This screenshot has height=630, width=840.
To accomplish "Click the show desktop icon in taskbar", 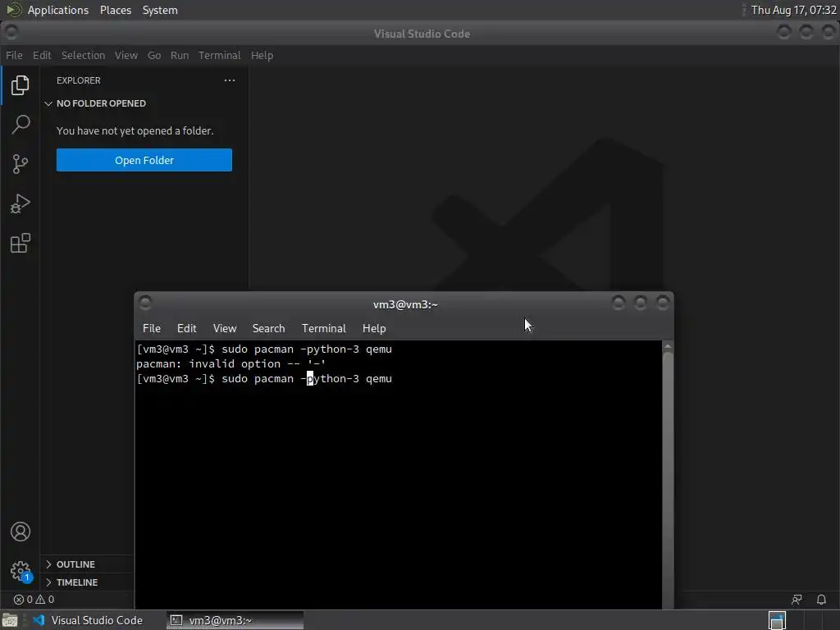I will coord(10,620).
